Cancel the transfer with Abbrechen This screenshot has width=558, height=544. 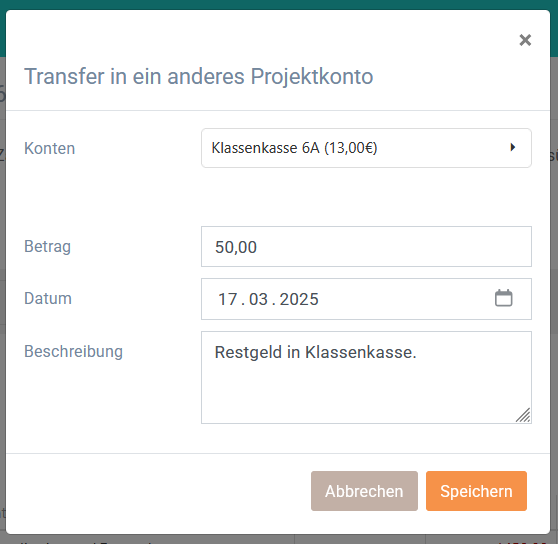click(x=364, y=491)
